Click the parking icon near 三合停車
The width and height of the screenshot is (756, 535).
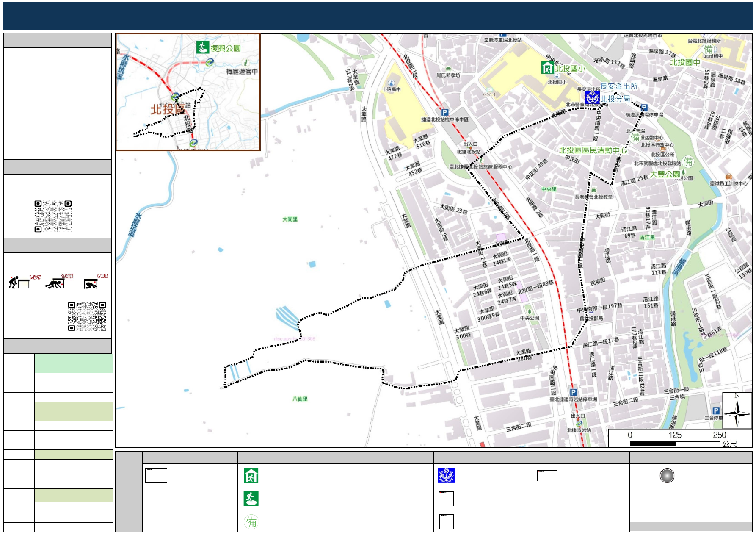click(x=716, y=410)
